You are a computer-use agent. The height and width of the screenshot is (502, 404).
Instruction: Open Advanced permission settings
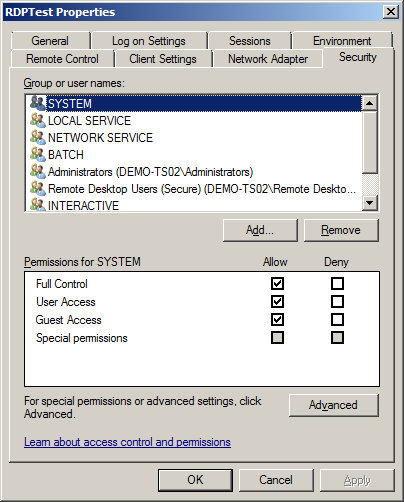click(x=333, y=405)
